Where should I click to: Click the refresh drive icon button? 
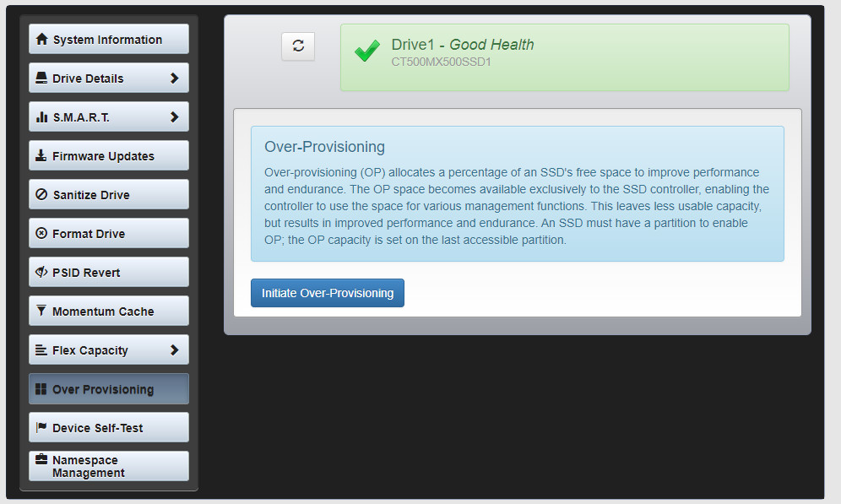(x=298, y=46)
